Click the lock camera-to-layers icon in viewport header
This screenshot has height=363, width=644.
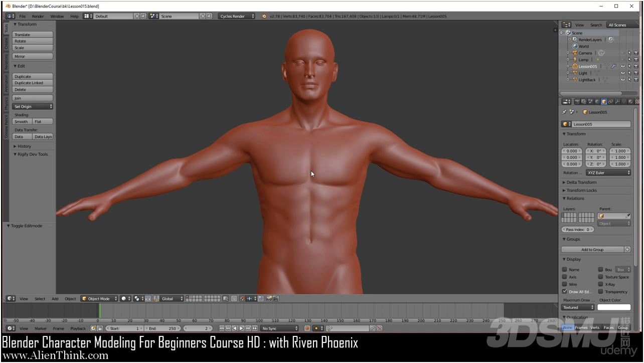pyautogui.click(x=226, y=298)
